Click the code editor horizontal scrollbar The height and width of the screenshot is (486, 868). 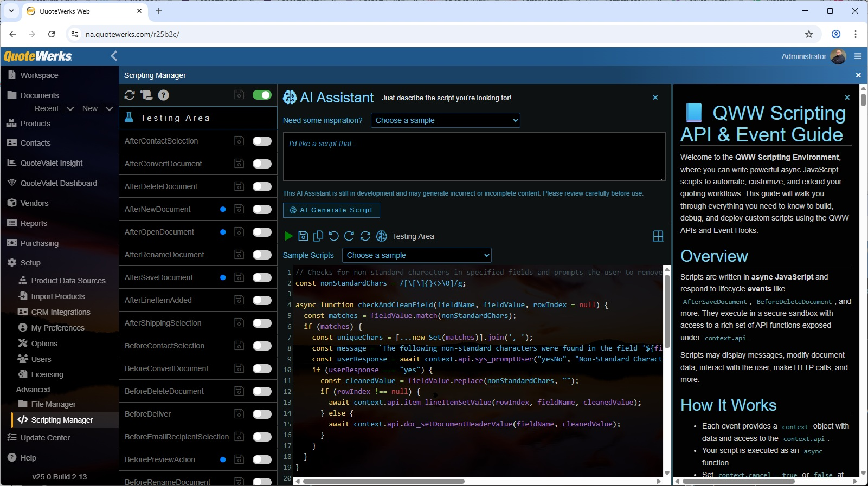pos(384,481)
